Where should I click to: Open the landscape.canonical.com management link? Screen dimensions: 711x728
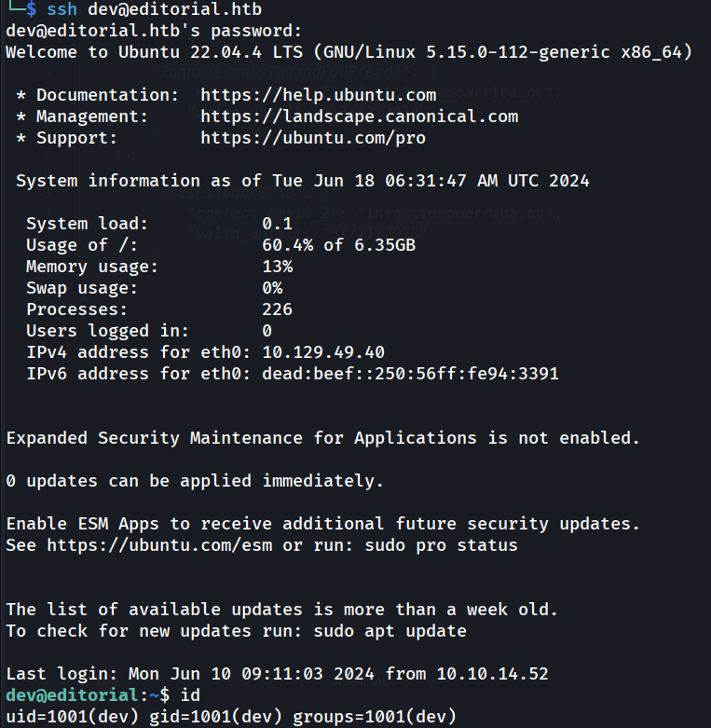click(359, 117)
